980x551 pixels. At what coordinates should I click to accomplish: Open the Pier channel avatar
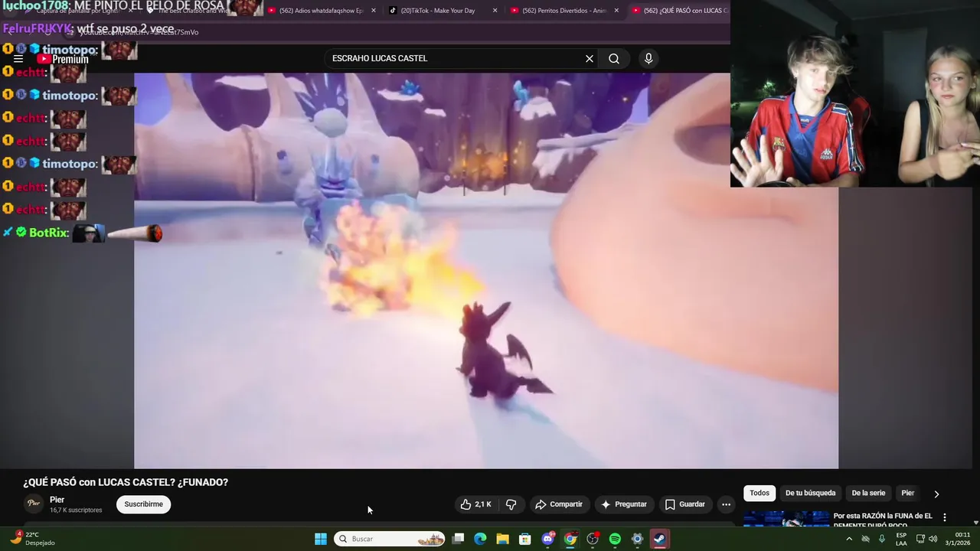click(33, 504)
